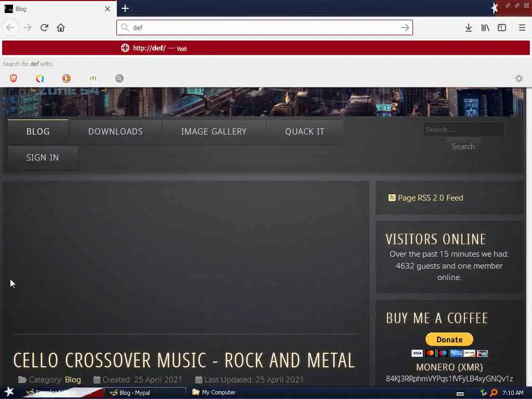Click the star icon at the title bar
Screen dimensions: 532x399
pyautogui.click(x=495, y=8)
